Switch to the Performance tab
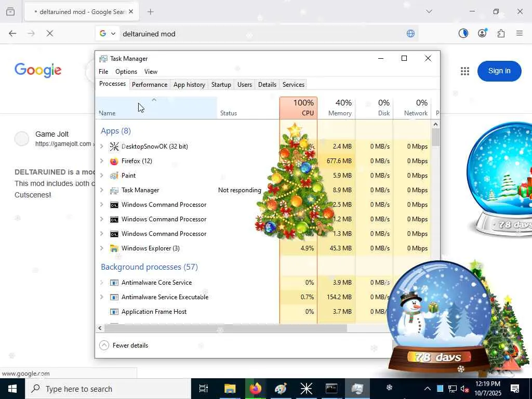The height and width of the screenshot is (399, 532). point(150,85)
